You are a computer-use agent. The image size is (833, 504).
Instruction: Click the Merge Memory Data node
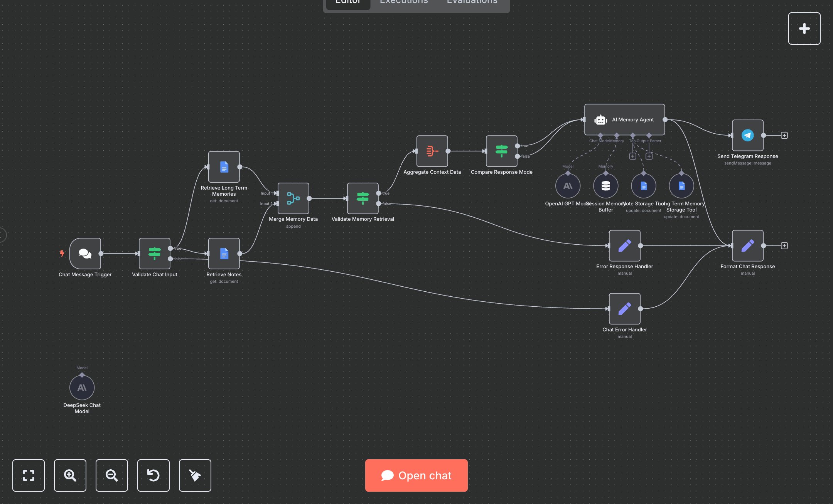tap(293, 198)
